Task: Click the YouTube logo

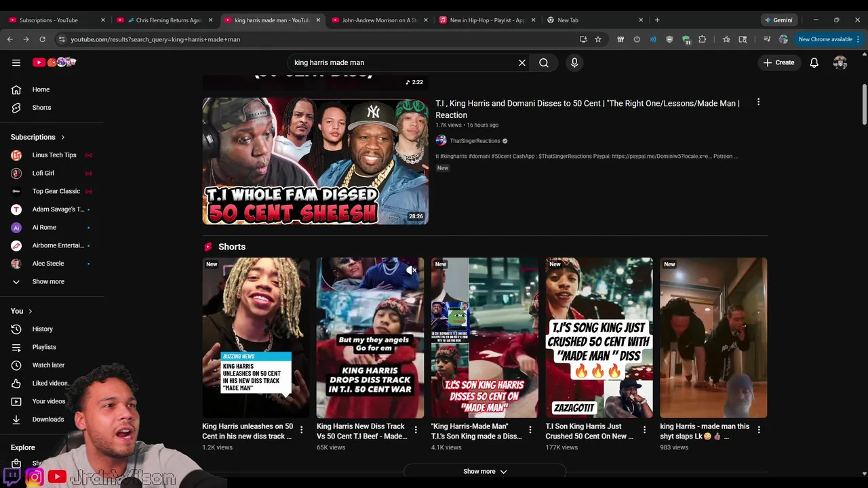Action: 54,62
